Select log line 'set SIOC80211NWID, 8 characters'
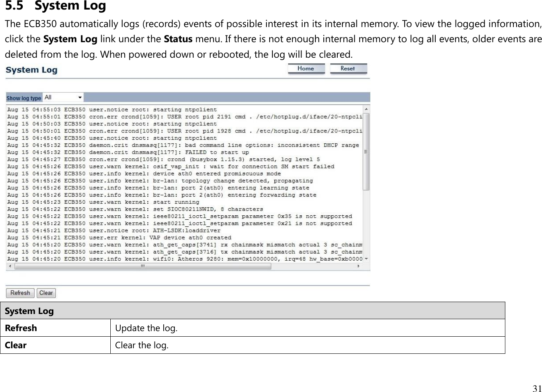 [135, 209]
